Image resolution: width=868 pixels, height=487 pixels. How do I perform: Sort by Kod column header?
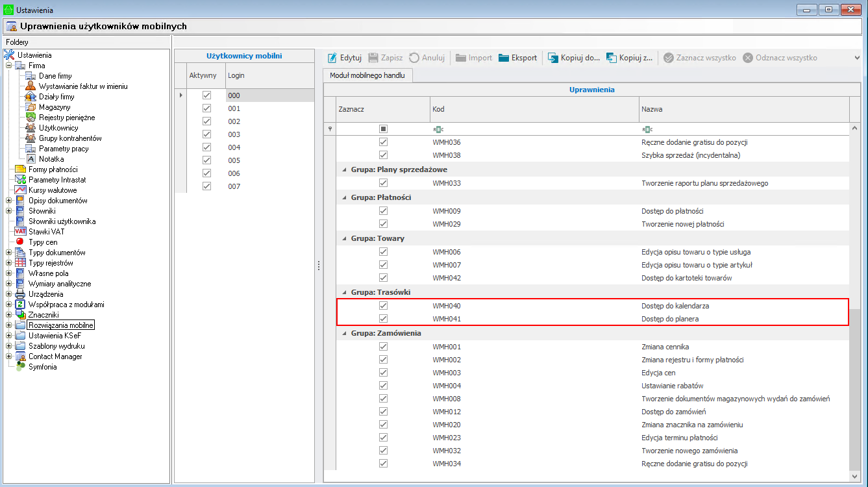tap(534, 110)
